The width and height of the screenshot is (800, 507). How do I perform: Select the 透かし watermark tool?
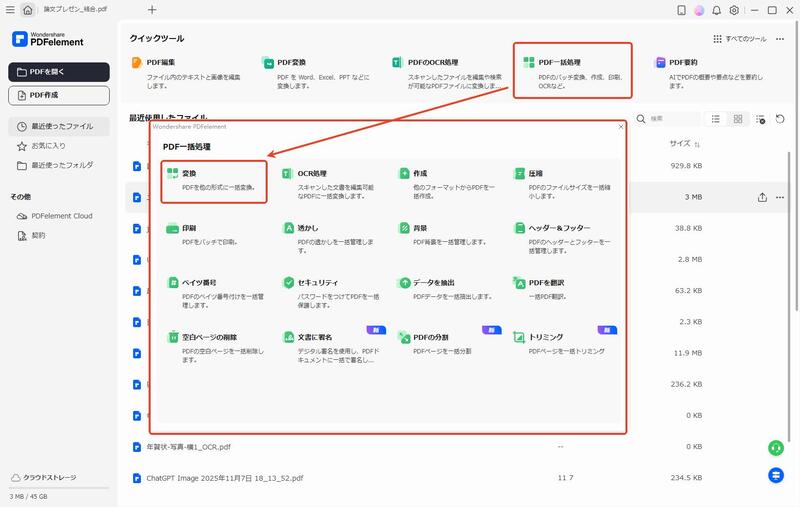tap(329, 238)
